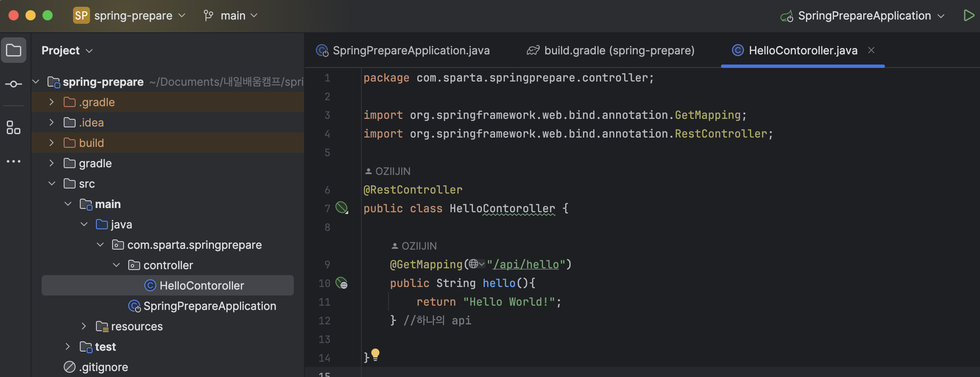Click the macOS red close window button
This screenshot has height=377, width=980.
coord(14,16)
